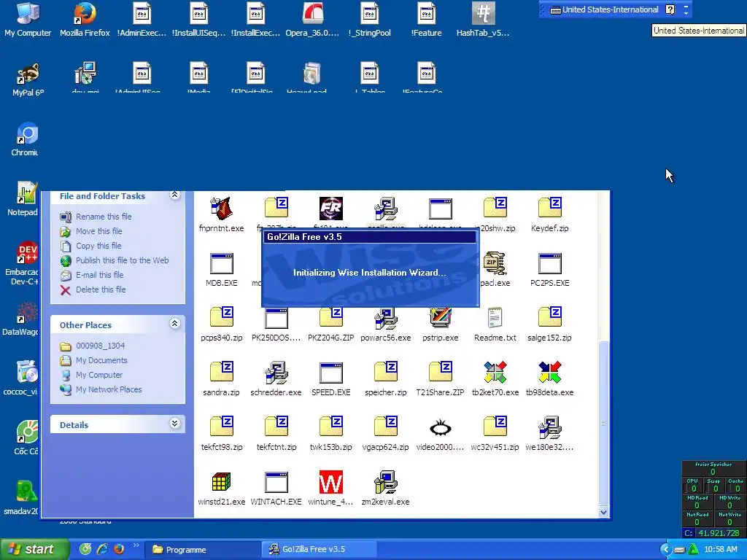Screen dimensions: 747x560
Task: Expand the Details panel
Action: (175, 424)
